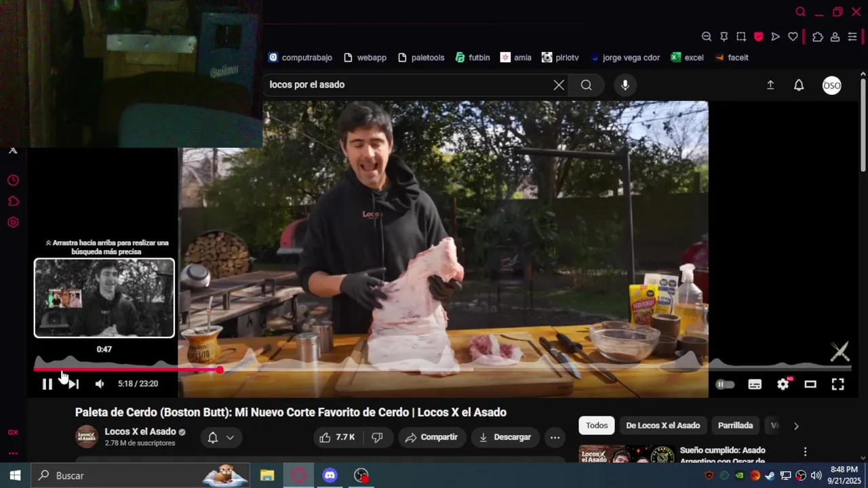Screen dimensions: 868x488
Task: Open suggested video 'Sueño cumplido: Asado'
Action: pyautogui.click(x=722, y=455)
